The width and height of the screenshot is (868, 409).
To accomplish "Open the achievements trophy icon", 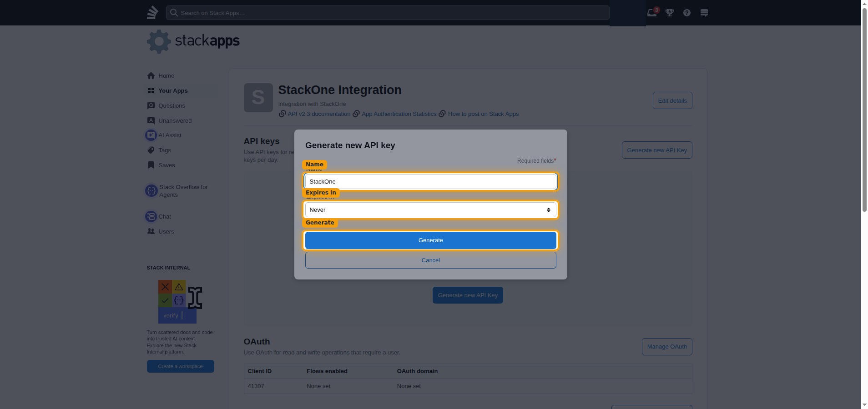I will click(x=670, y=13).
